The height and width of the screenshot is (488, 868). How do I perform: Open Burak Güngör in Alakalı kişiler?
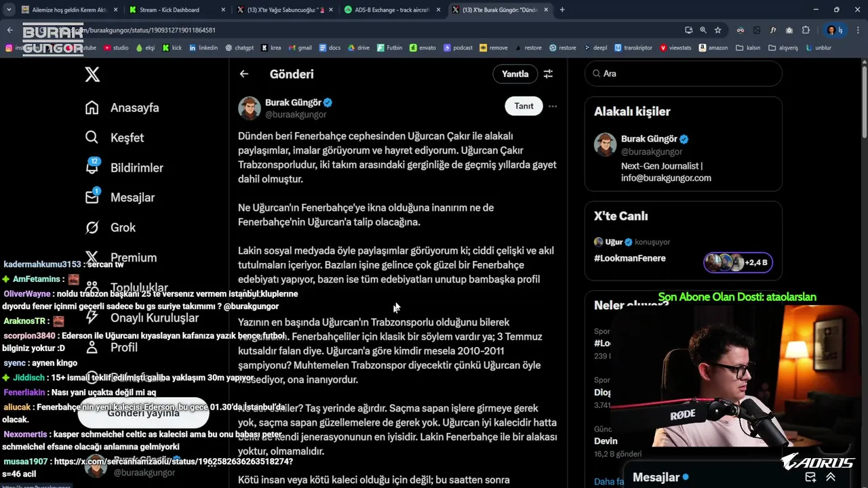pyautogui.click(x=648, y=139)
